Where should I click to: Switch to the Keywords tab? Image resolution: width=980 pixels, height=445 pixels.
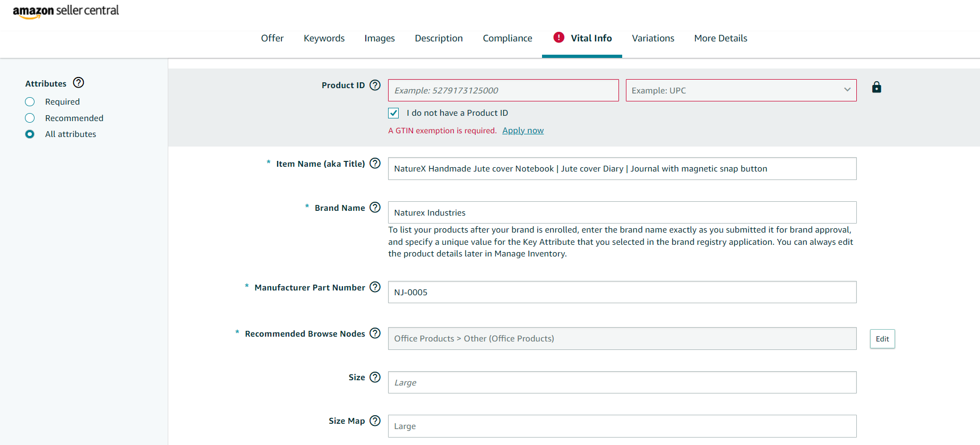[324, 38]
